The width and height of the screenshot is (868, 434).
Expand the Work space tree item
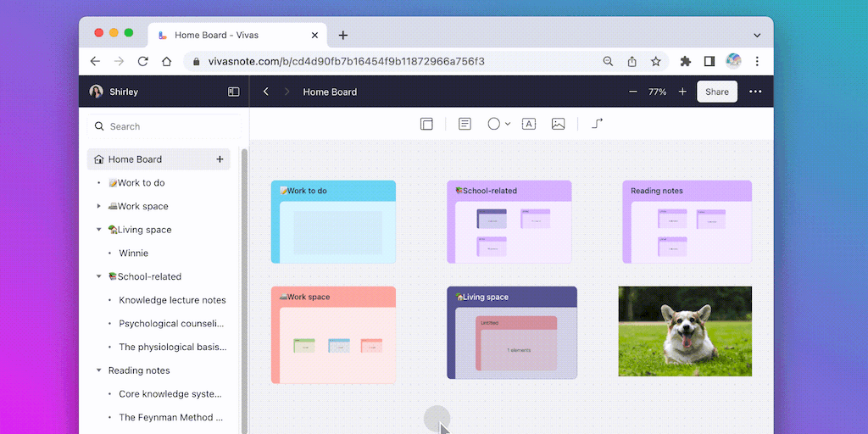pos(99,206)
